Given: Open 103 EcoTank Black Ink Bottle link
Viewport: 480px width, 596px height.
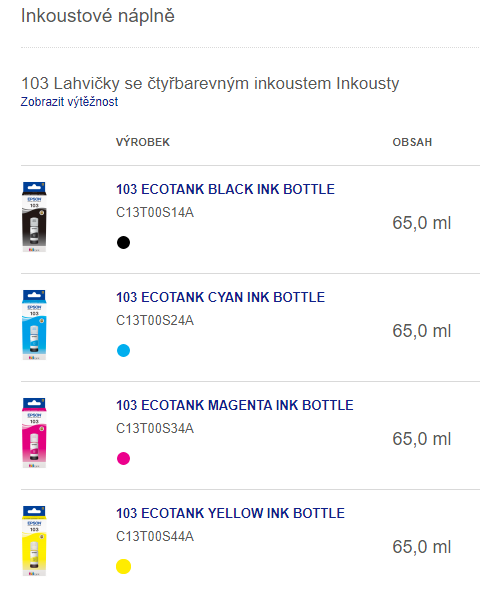Looking at the screenshot, I should [x=225, y=189].
